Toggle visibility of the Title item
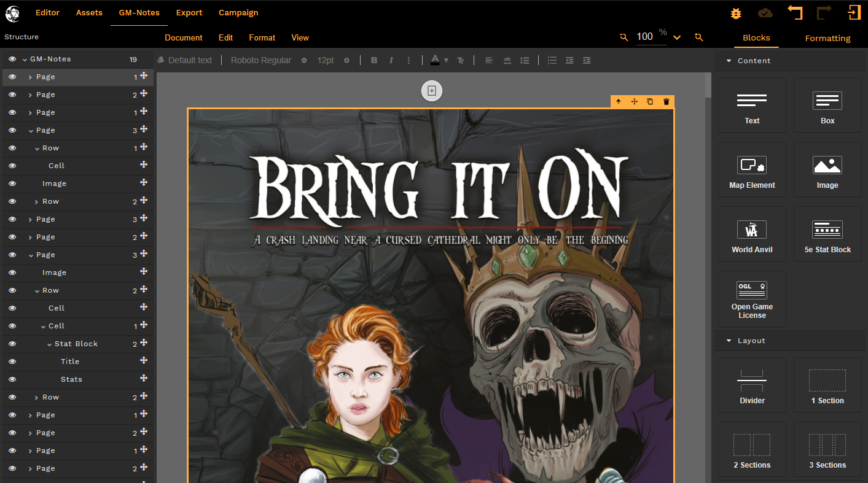 12,361
